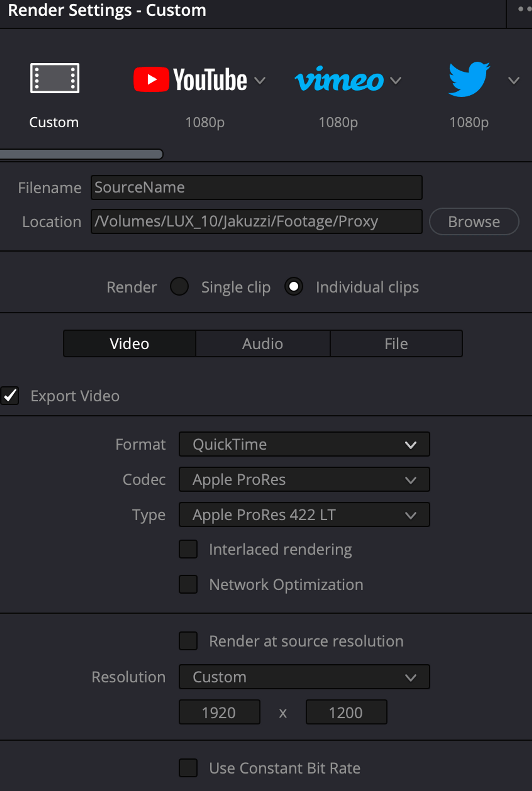This screenshot has width=532, height=791.
Task: Click the 1080p label under YouTube
Action: 205,122
